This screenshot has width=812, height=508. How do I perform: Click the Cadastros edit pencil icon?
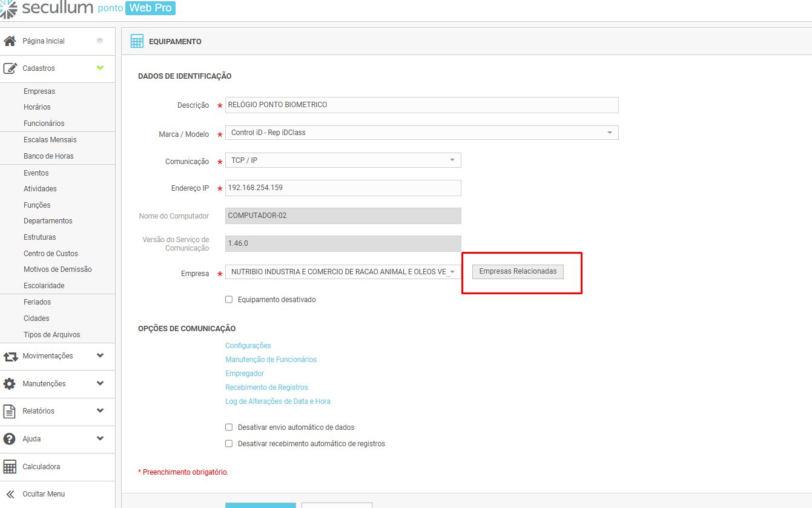click(x=10, y=68)
